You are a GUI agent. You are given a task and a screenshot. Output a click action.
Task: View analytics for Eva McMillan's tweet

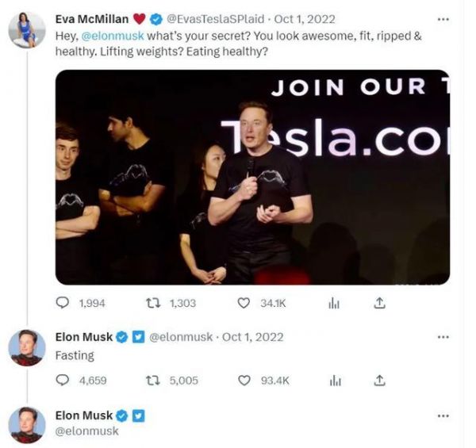click(x=334, y=303)
